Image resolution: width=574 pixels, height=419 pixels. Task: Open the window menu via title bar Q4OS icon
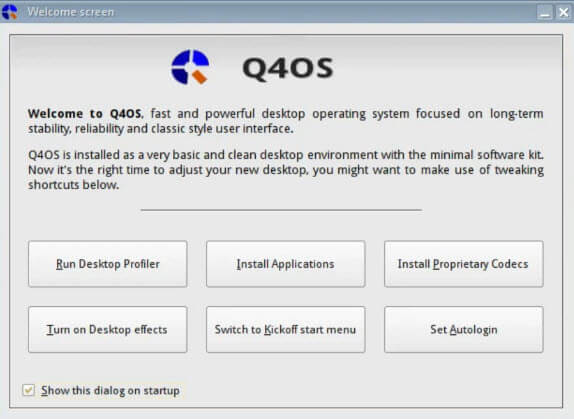10,12
